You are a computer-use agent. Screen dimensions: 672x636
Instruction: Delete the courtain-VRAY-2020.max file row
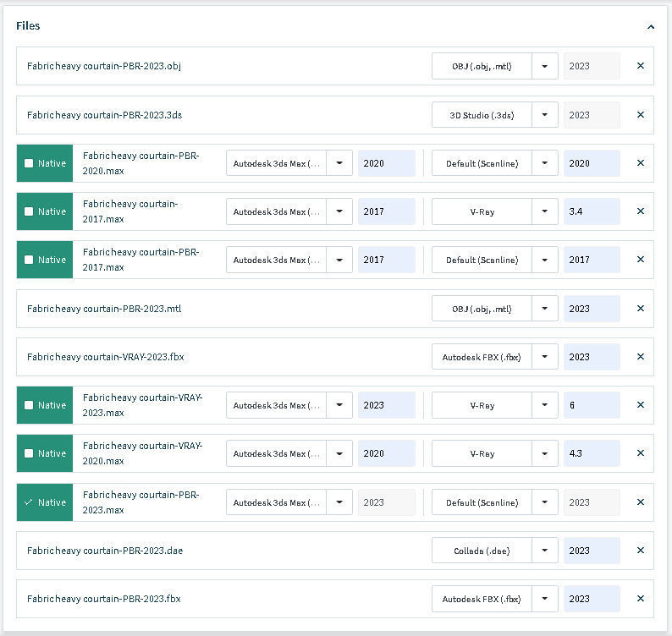640,453
